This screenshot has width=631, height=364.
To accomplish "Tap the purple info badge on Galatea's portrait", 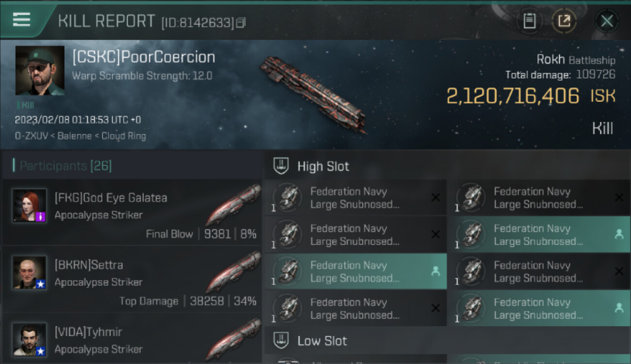I will click(x=41, y=217).
